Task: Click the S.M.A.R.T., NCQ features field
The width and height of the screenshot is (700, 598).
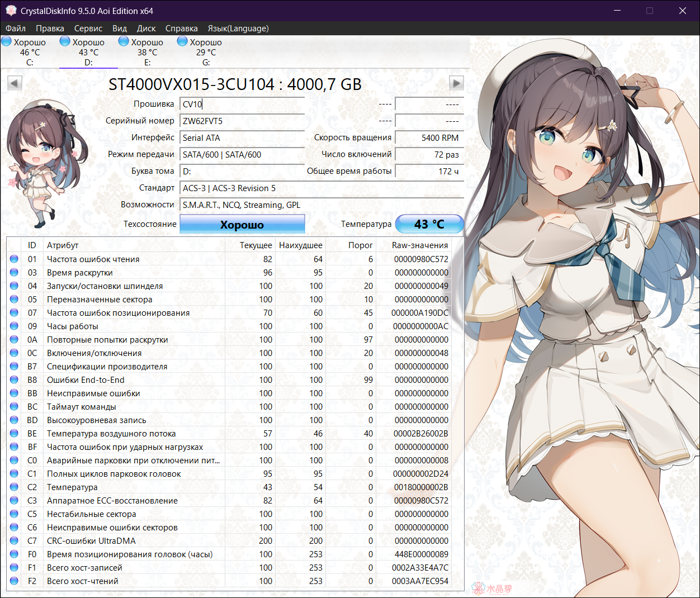Action: (x=321, y=205)
